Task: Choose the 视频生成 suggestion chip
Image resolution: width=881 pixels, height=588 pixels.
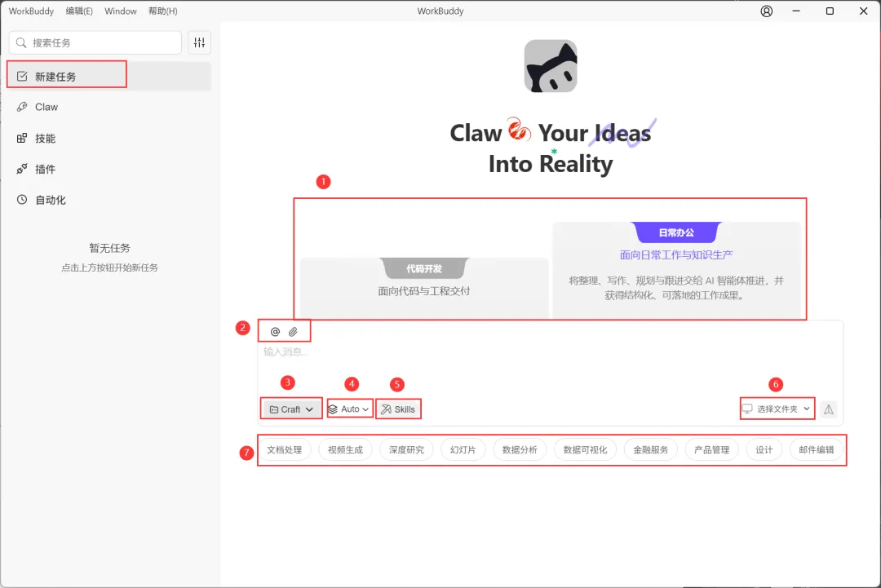Action: [x=346, y=450]
